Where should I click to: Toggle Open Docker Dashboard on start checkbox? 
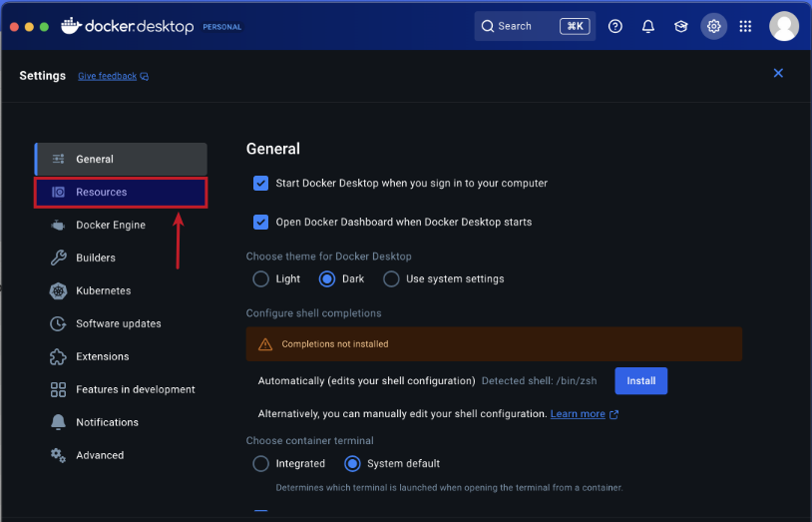(x=260, y=222)
